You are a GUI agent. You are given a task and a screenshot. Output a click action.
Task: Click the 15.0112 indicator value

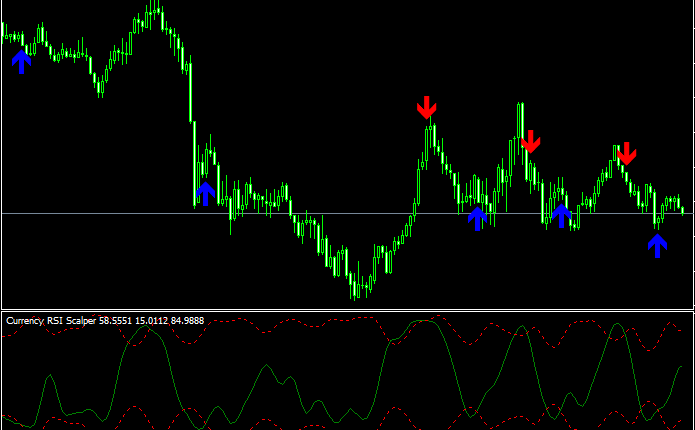164,321
